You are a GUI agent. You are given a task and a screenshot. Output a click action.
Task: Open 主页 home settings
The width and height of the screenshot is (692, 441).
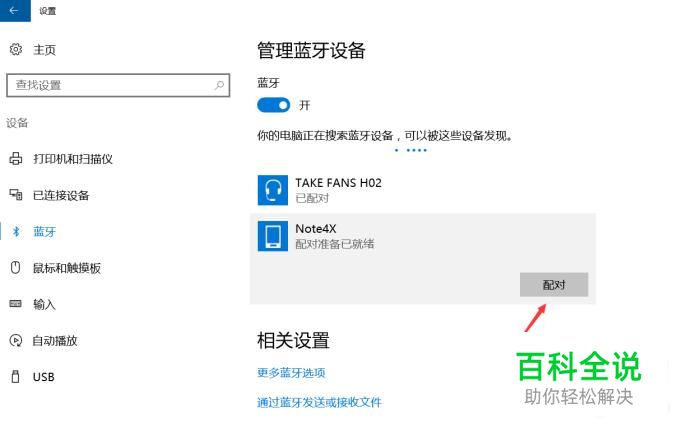pyautogui.click(x=45, y=49)
